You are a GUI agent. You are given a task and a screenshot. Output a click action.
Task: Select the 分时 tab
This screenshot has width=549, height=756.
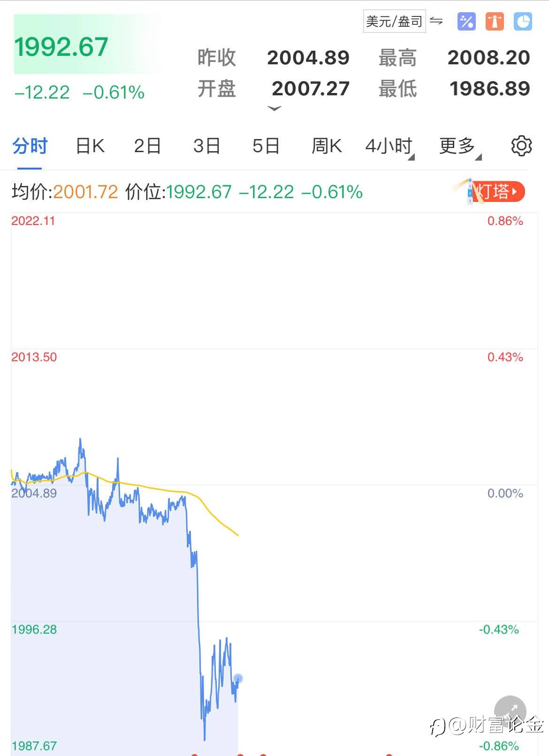coord(30,146)
